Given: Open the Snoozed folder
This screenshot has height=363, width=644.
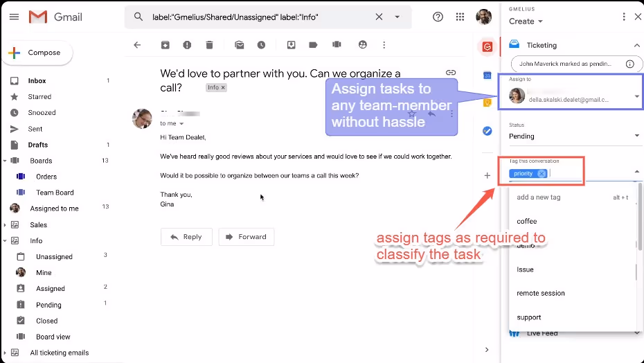Looking at the screenshot, I should pos(42,113).
